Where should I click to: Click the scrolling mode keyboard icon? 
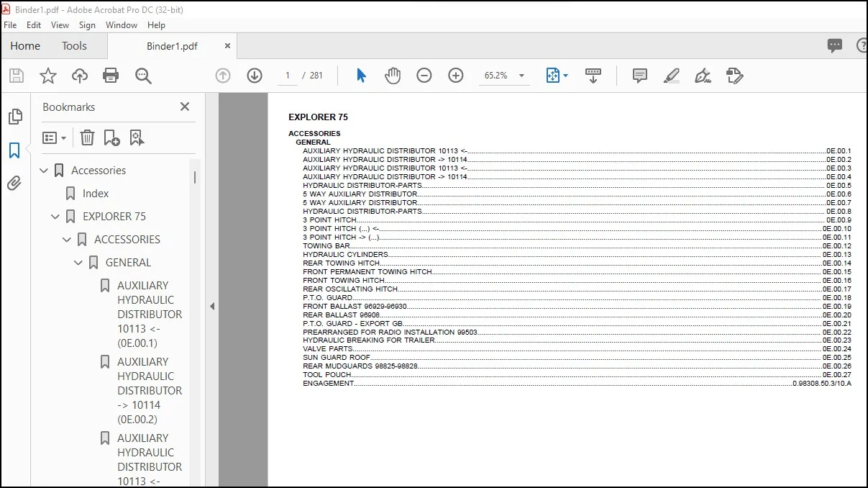[x=593, y=76]
